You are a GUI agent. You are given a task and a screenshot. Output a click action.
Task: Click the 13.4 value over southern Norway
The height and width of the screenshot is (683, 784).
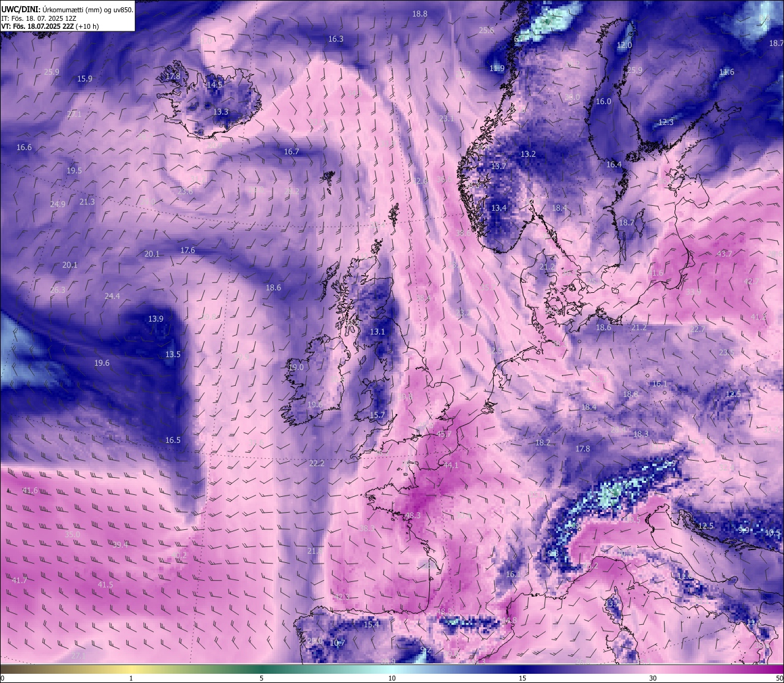tap(499, 208)
